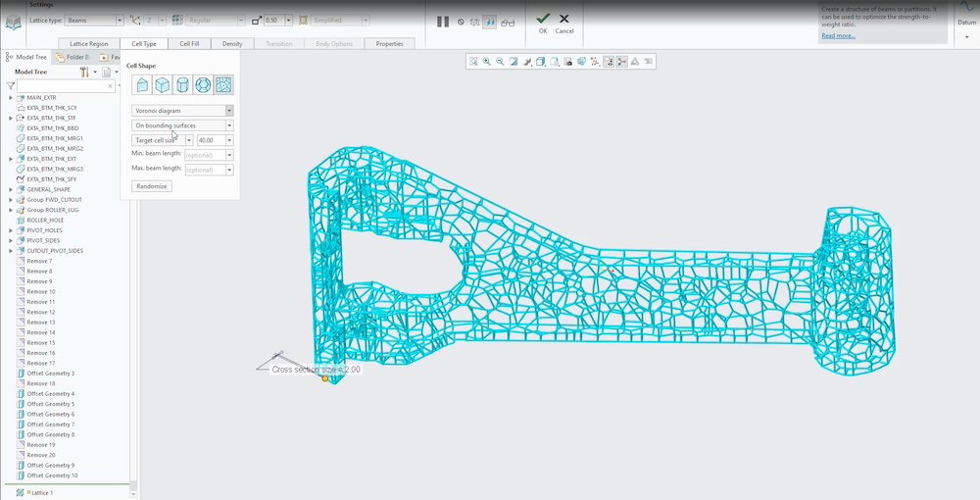The width and height of the screenshot is (980, 500).
Task: Pick the cube cell shape icon
Action: pos(163,85)
